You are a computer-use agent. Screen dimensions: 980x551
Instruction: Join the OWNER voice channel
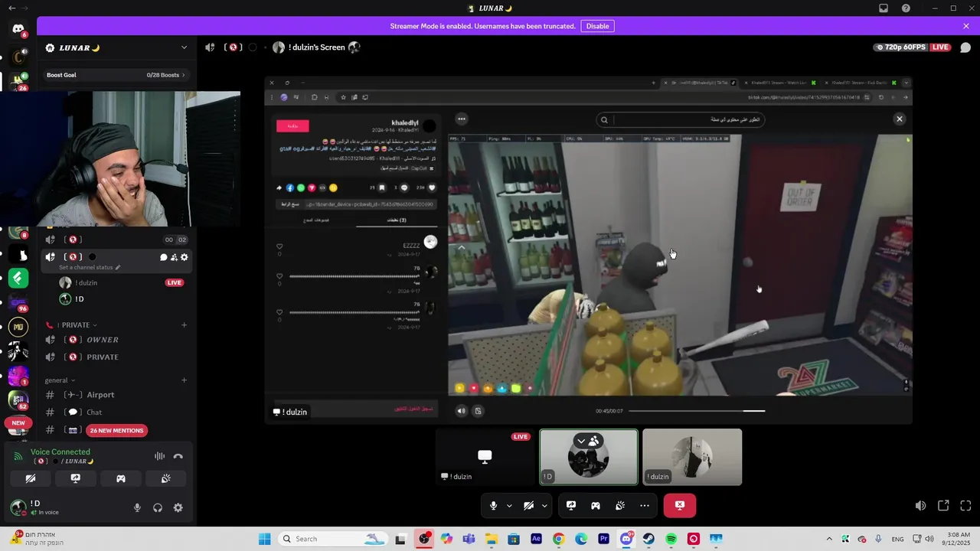115,340
